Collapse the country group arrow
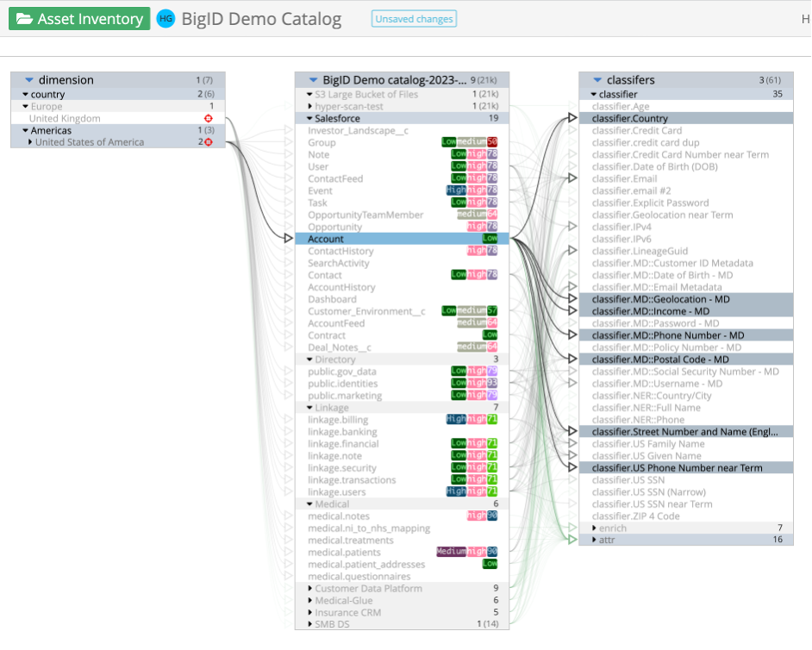The image size is (812, 650). pos(25,94)
